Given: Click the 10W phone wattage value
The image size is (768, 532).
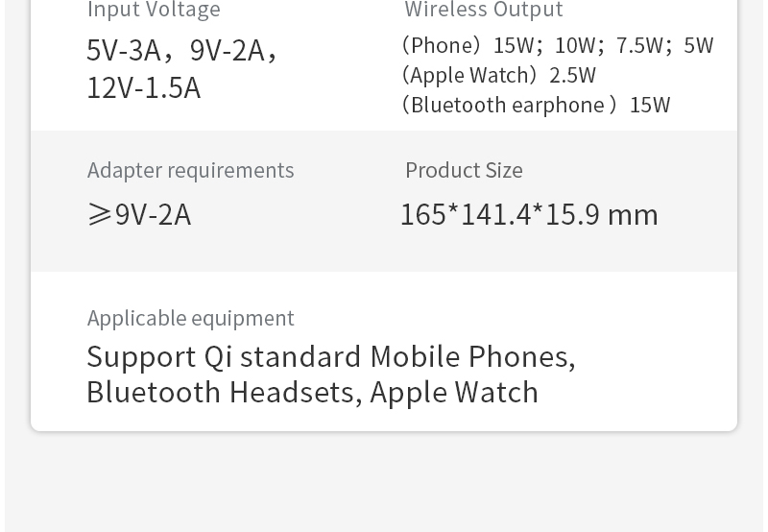Looking at the screenshot, I should coord(575,46).
